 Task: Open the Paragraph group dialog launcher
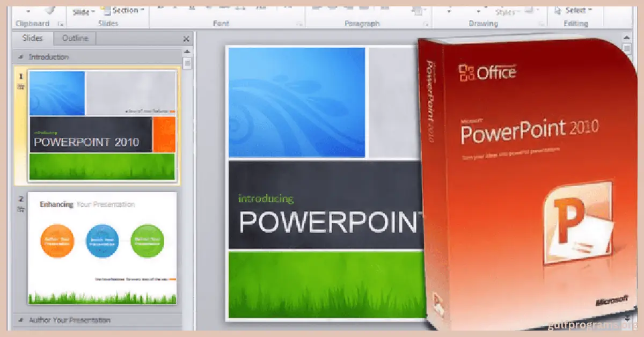coord(426,24)
